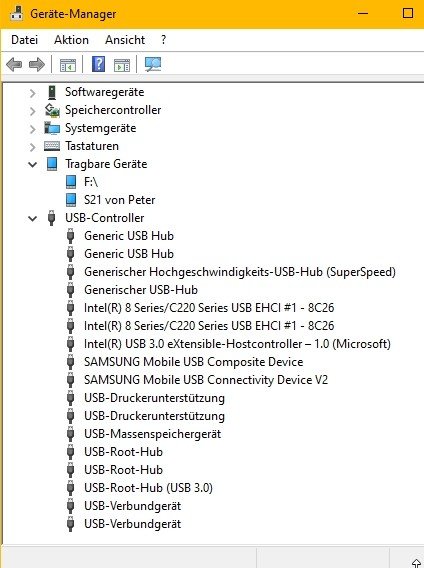
Task: Click the action pane toolbar icon right of Help
Action: (122, 65)
